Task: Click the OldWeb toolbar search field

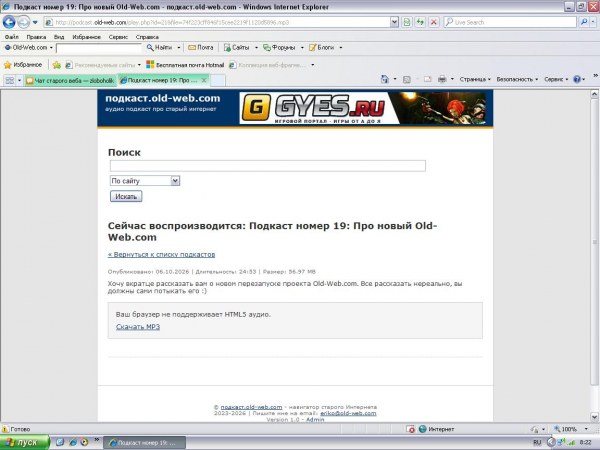Action: [x=99, y=48]
